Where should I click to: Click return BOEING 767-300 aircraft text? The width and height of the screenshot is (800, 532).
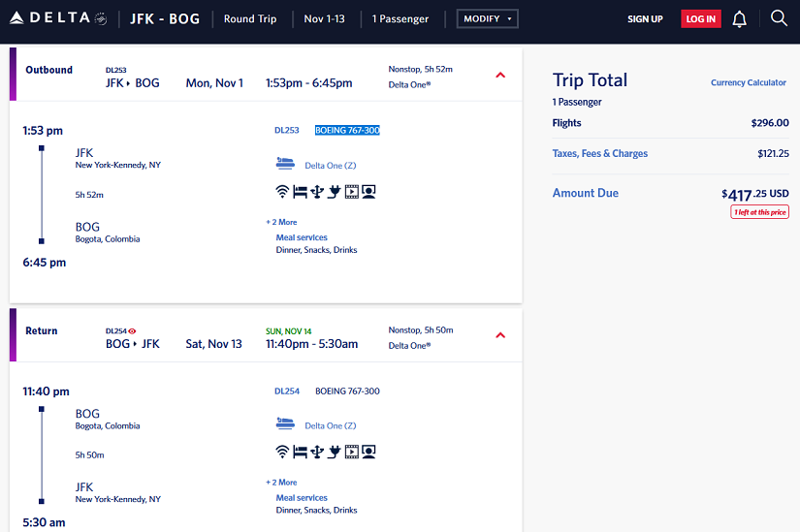pyautogui.click(x=347, y=391)
